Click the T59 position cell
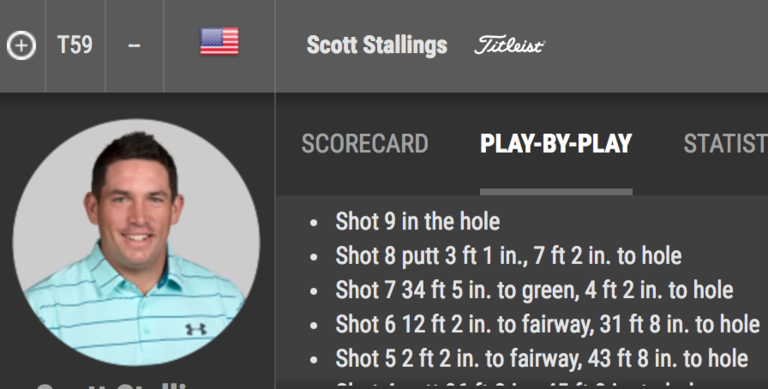 click(75, 45)
